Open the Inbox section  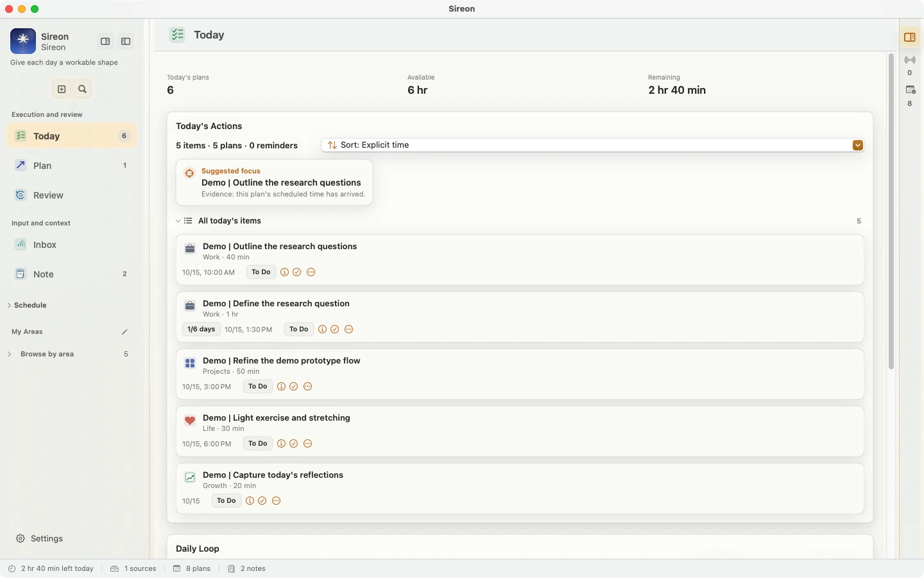point(72,245)
